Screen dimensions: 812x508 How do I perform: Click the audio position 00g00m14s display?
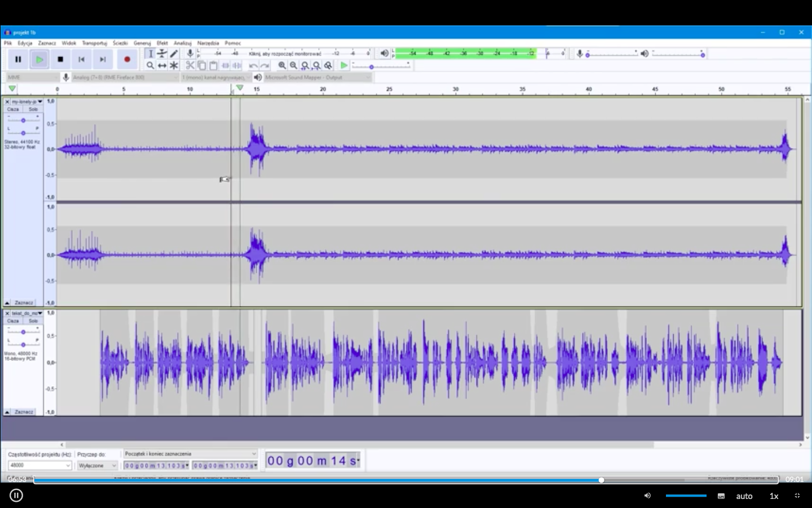point(313,461)
